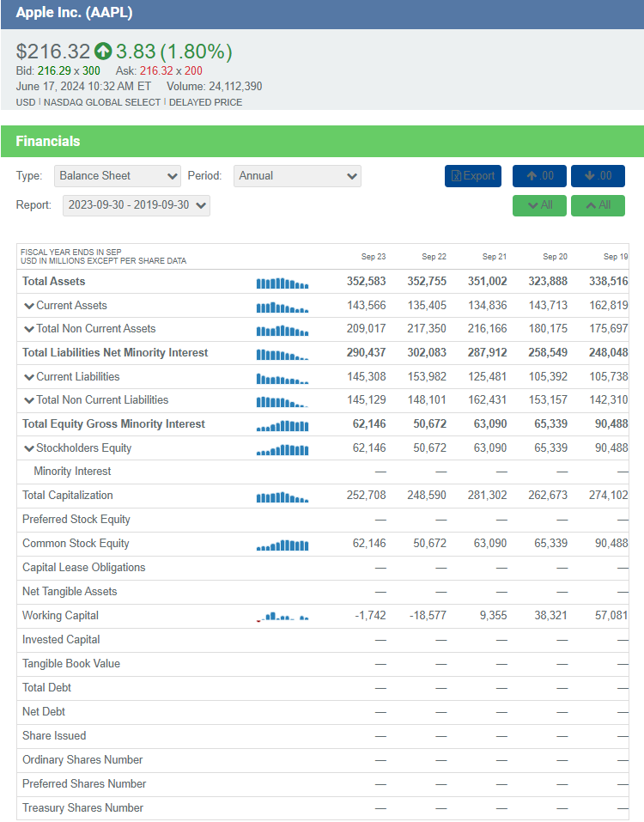
Task: Click the $216.32 stock price
Action: [x=53, y=52]
